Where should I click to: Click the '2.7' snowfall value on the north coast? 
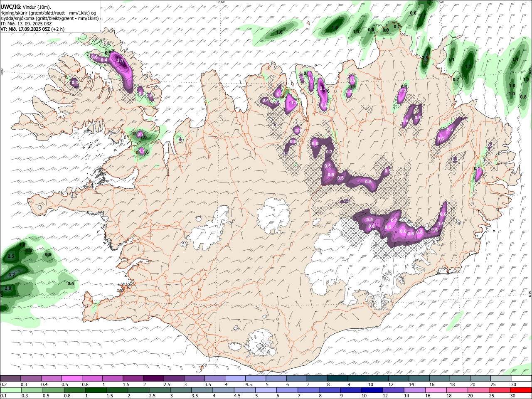323,88
